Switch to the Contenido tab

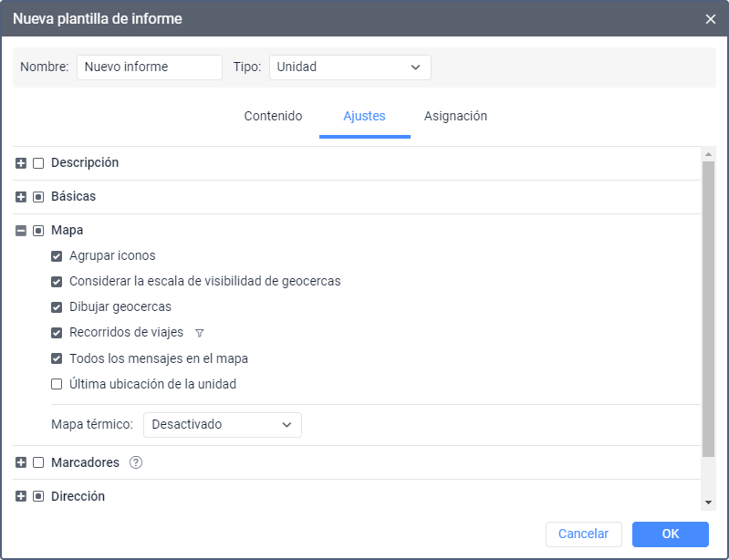273,117
